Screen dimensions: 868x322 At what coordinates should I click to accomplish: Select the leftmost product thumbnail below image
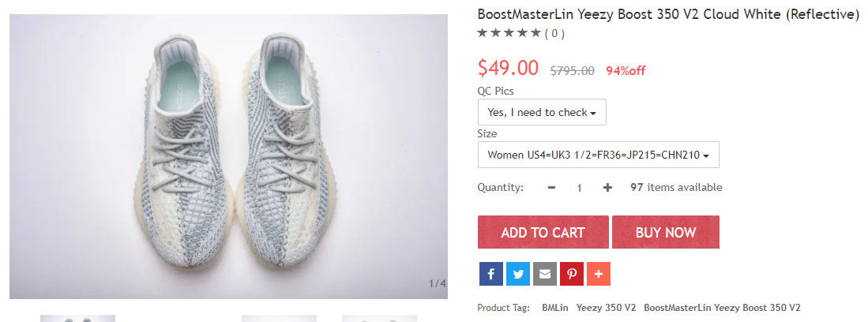tap(77, 318)
